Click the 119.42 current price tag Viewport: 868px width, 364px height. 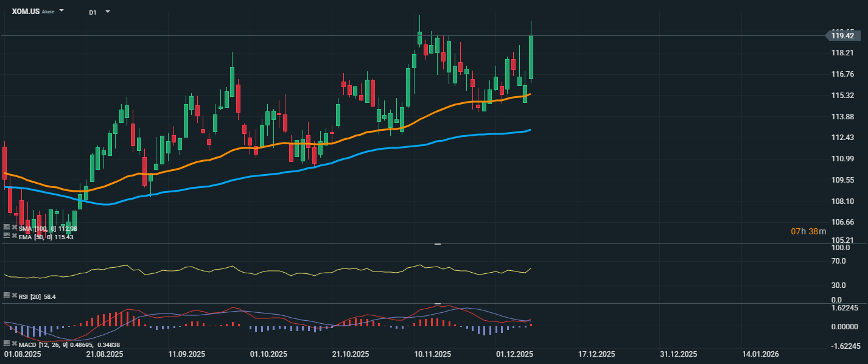click(x=844, y=36)
